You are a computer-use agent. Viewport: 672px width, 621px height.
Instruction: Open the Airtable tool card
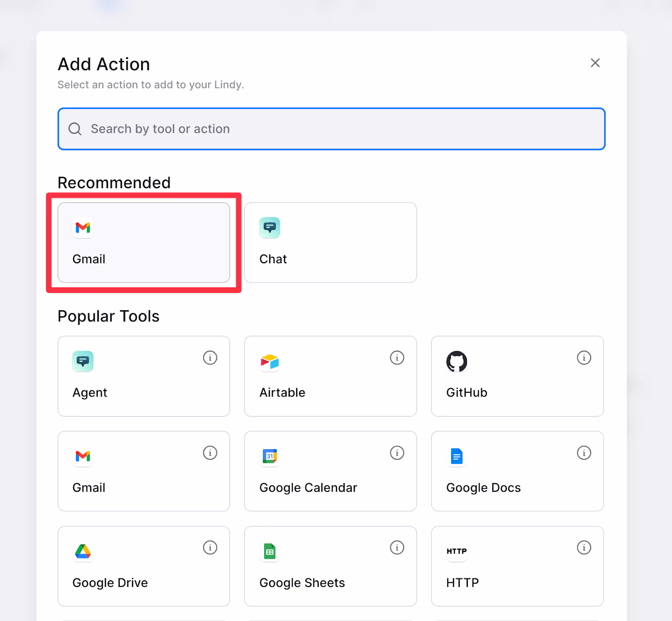pyautogui.click(x=331, y=376)
